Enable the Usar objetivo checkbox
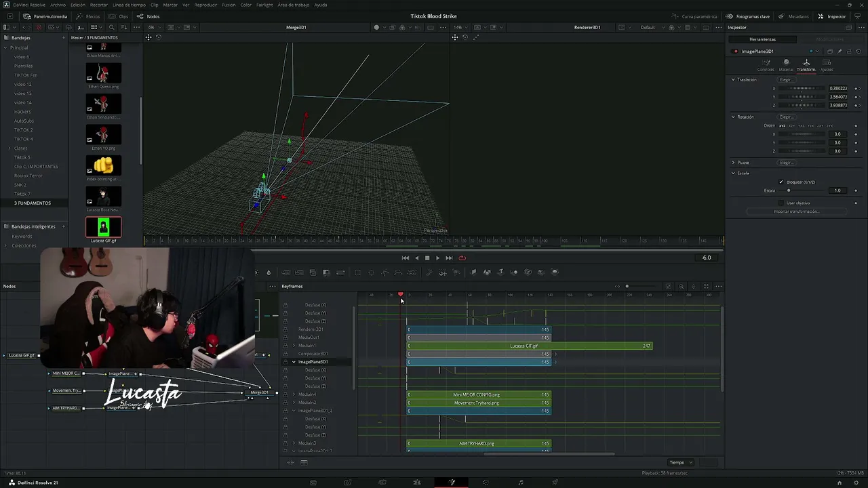868x488 pixels. 781,203
